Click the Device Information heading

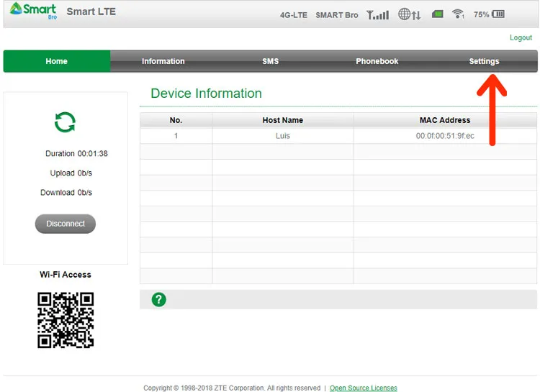point(207,94)
